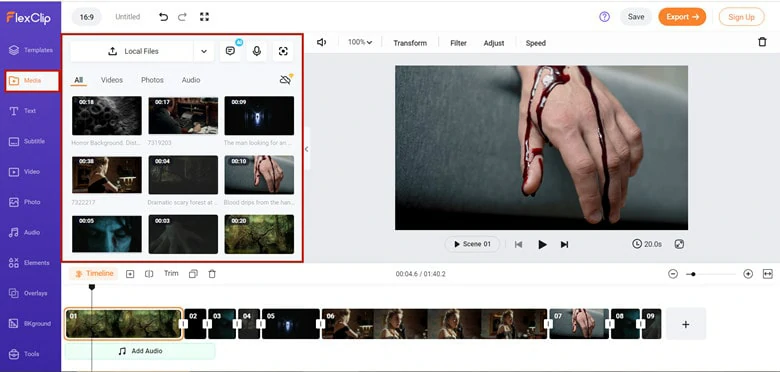Fit the timeline to width icon
This screenshot has width=780, height=372.
tap(768, 274)
